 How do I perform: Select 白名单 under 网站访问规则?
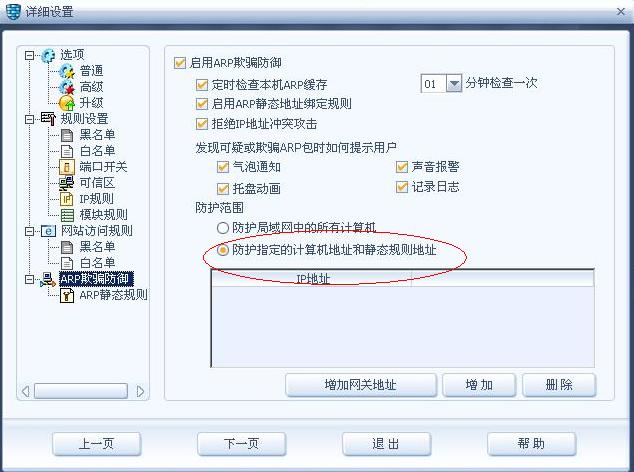click(x=97, y=263)
